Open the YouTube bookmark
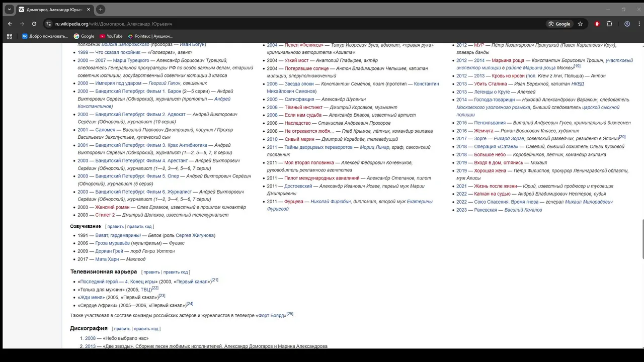 click(x=111, y=36)
